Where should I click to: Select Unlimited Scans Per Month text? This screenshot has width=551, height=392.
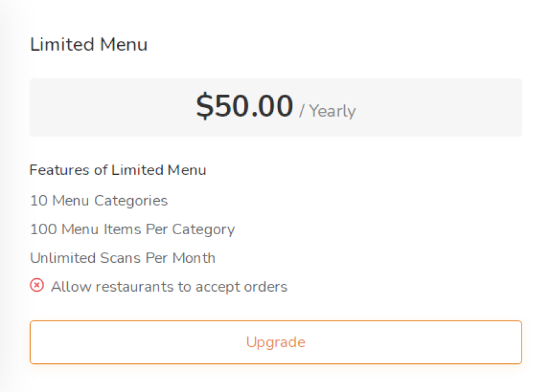point(122,258)
